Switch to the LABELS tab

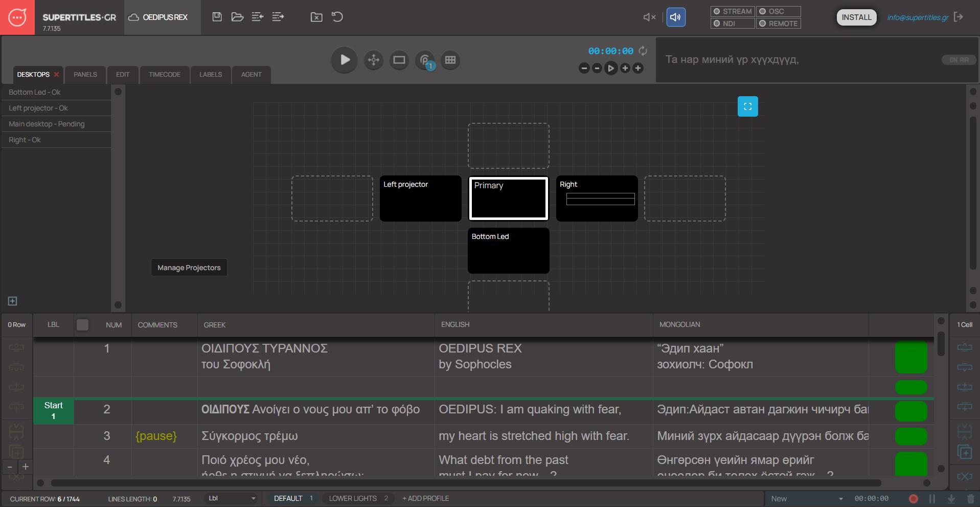tap(211, 75)
